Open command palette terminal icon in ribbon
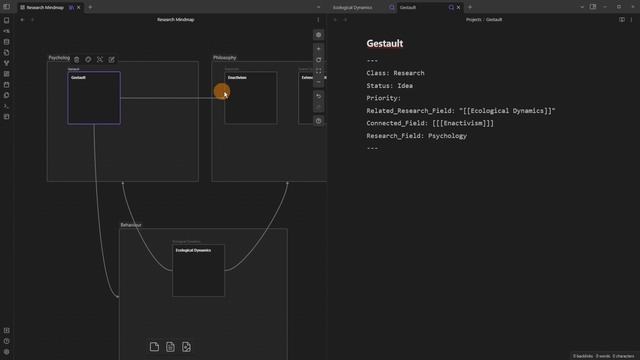The height and width of the screenshot is (360, 640). 7,106
